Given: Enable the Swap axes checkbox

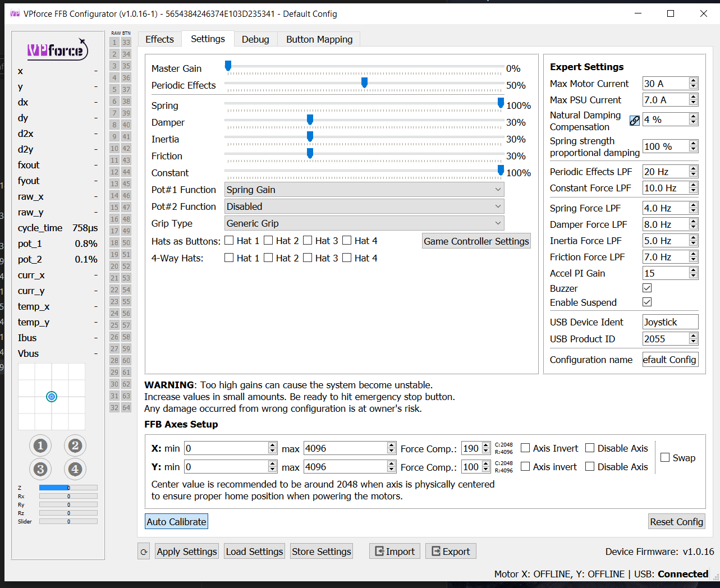Looking at the screenshot, I should click(665, 457).
